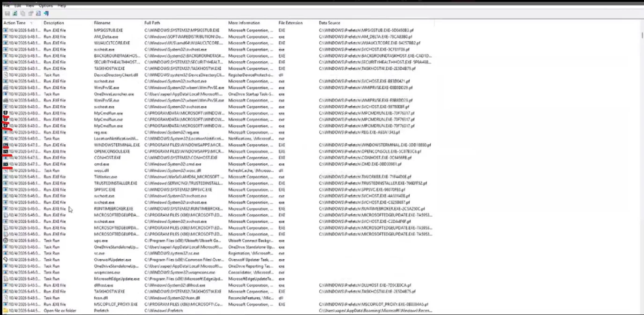Screen dimensions: 644x315
Task: Click the REG.EXE-A93A1343.pf data source cell
Action: (x=359, y=132)
